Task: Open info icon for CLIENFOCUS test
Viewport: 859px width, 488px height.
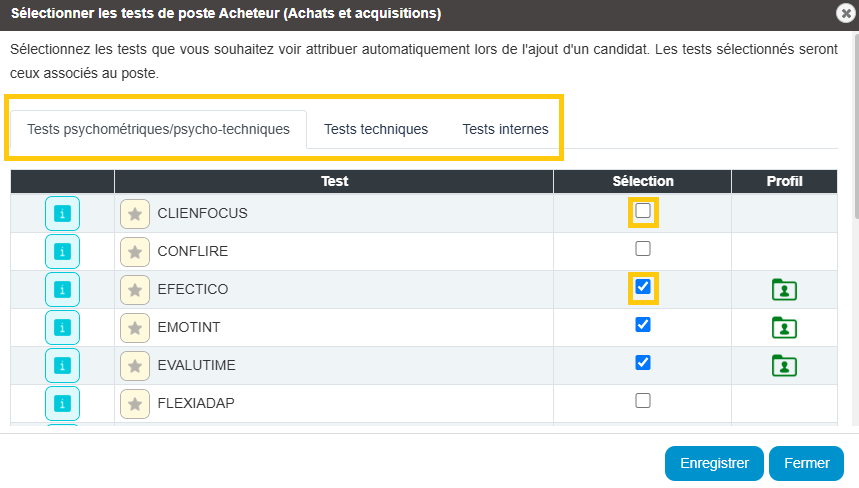Action: pyautogui.click(x=62, y=214)
